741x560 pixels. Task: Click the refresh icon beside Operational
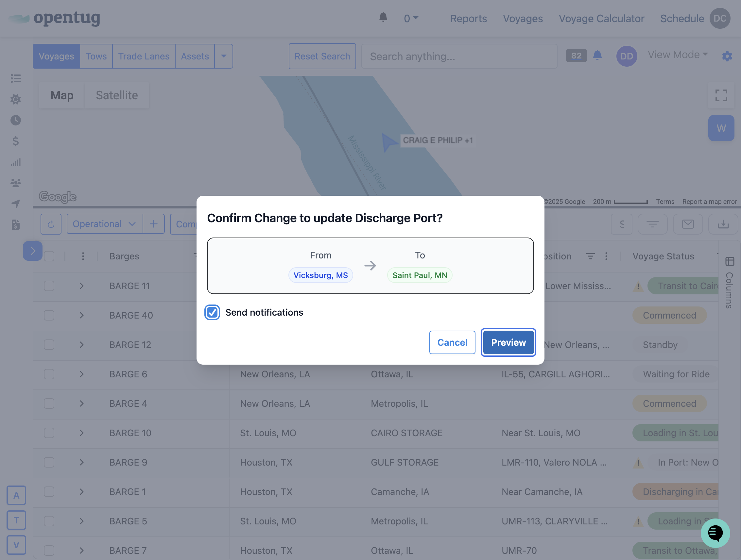(x=51, y=224)
